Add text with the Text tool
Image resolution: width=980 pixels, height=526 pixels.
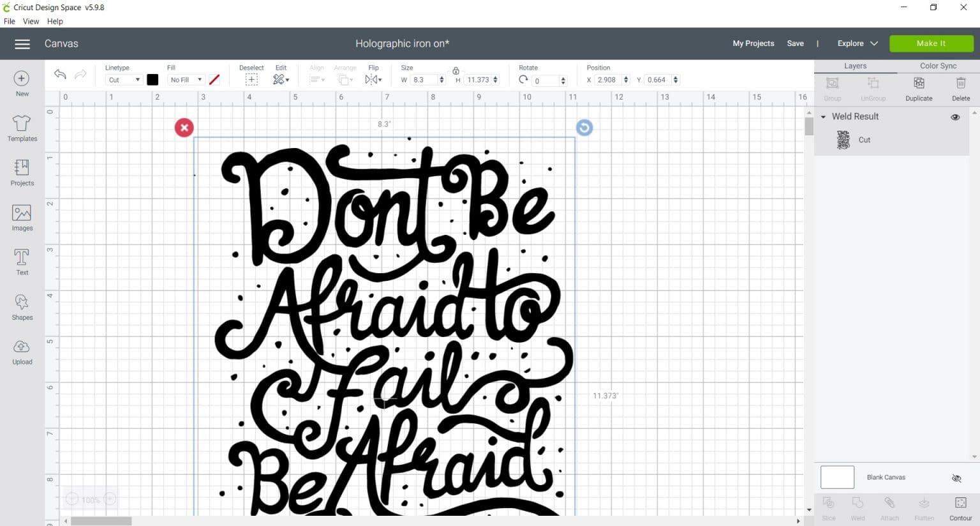tap(22, 262)
